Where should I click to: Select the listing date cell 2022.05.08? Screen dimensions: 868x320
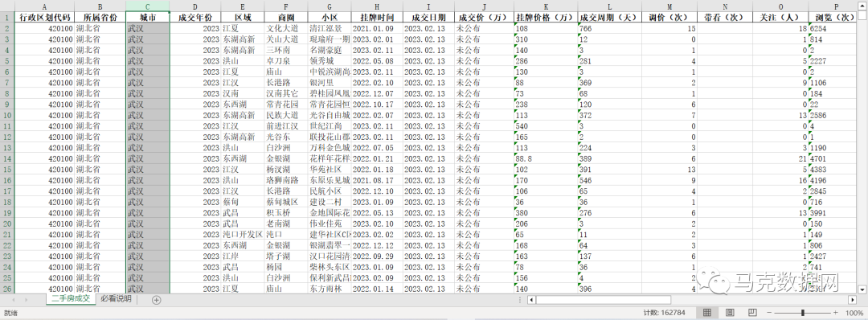click(377, 61)
